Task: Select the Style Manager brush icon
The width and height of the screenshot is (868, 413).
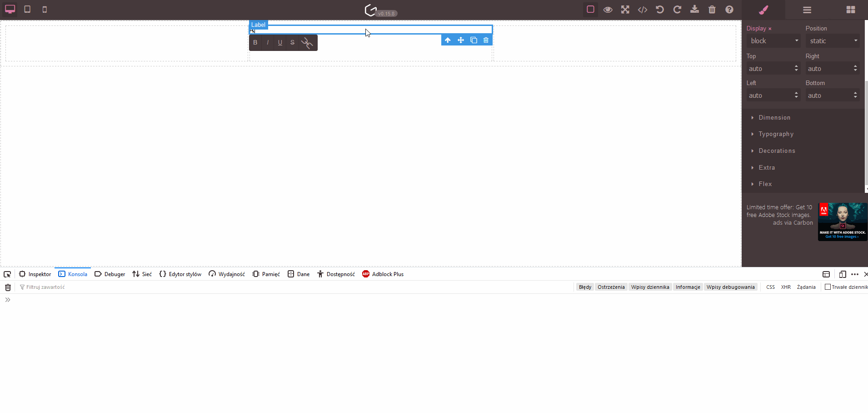Action: [x=764, y=10]
